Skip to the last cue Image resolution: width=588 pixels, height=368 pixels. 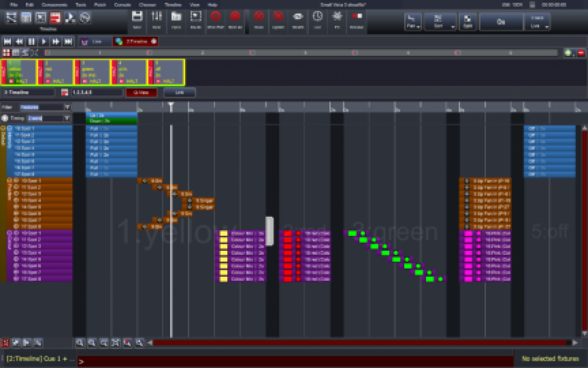pos(68,41)
